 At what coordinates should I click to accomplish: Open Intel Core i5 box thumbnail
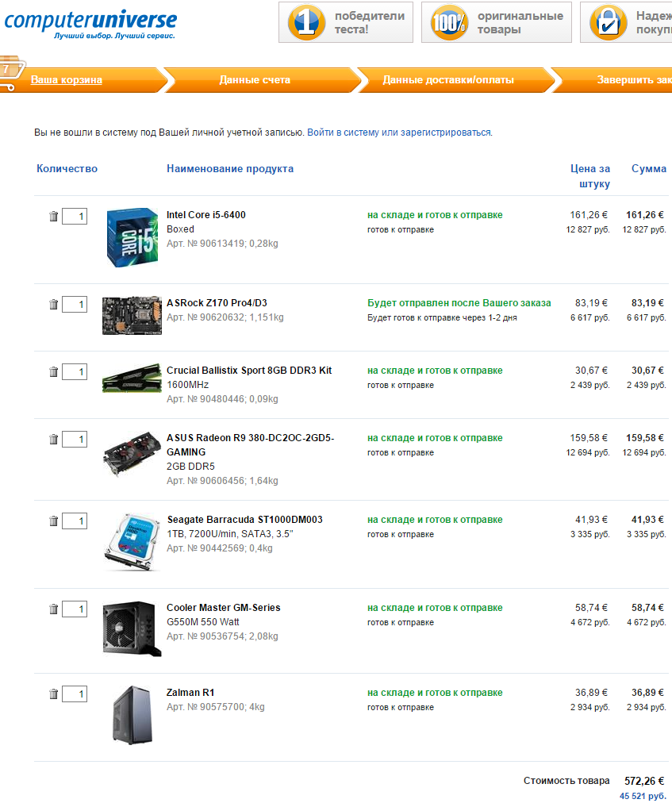coord(132,237)
